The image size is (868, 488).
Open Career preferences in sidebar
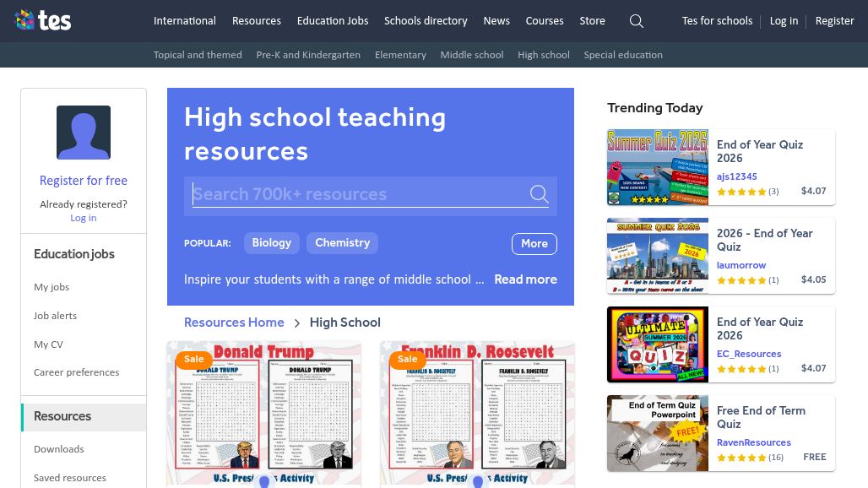pyautogui.click(x=76, y=372)
